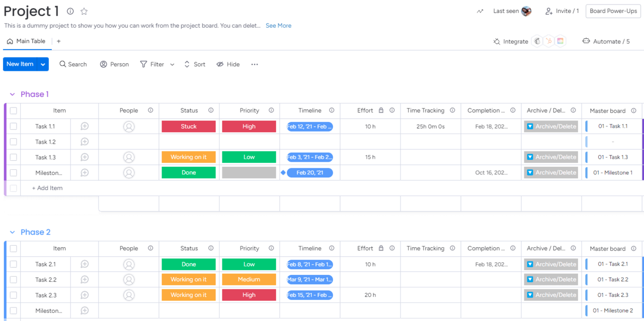The image size is (644, 321).
Task: Open the HubSpot integration icon
Action: 549,41
